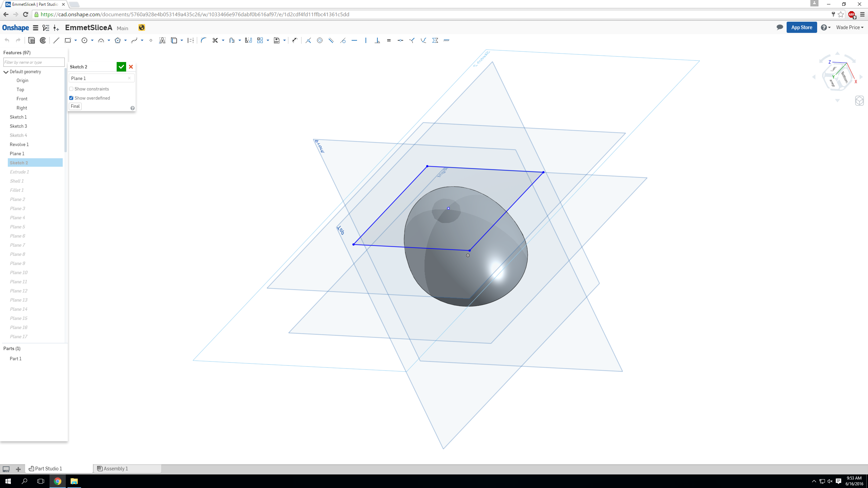This screenshot has height=488, width=868.
Task: Confirm Sketch 2 with green checkmark
Action: (x=121, y=67)
